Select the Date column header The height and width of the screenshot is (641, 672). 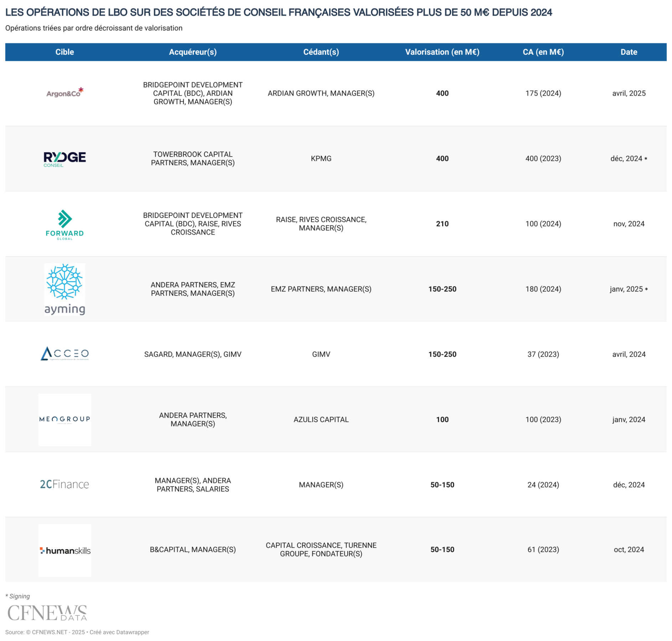coord(629,52)
